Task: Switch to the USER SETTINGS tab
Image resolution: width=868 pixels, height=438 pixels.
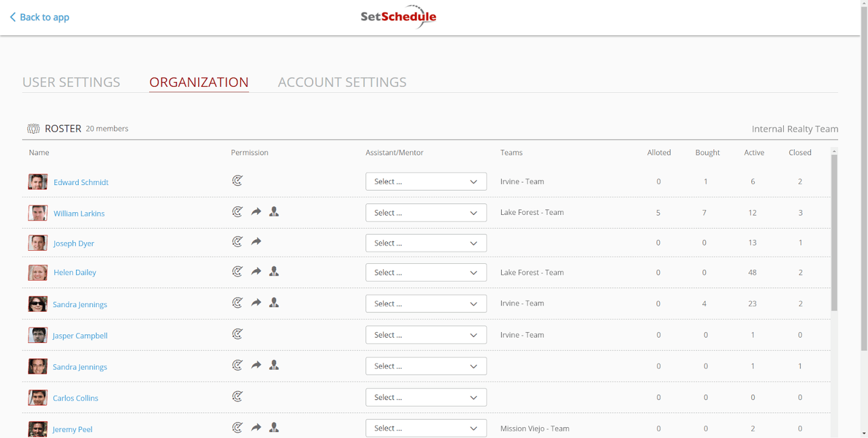Action: pyautogui.click(x=71, y=81)
